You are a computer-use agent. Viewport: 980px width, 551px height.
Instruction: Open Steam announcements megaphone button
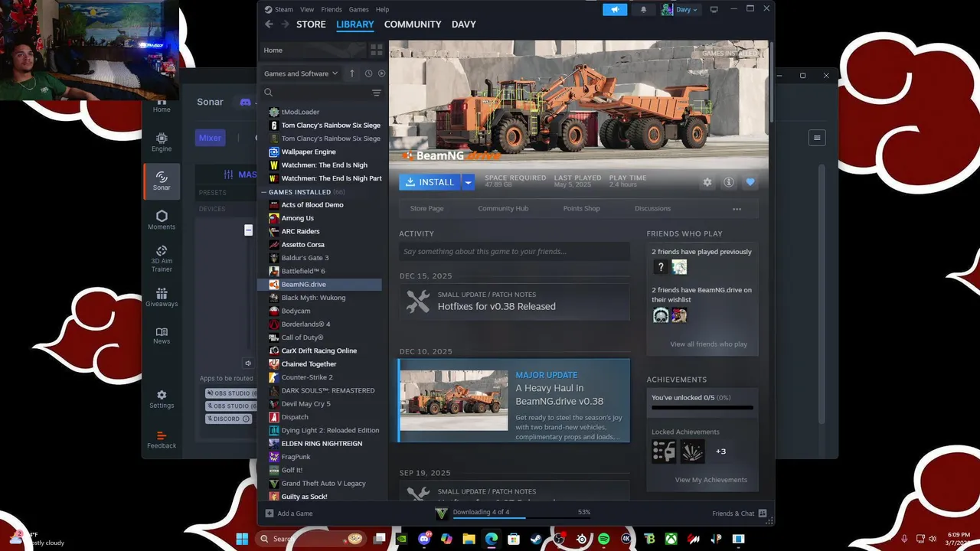(615, 9)
